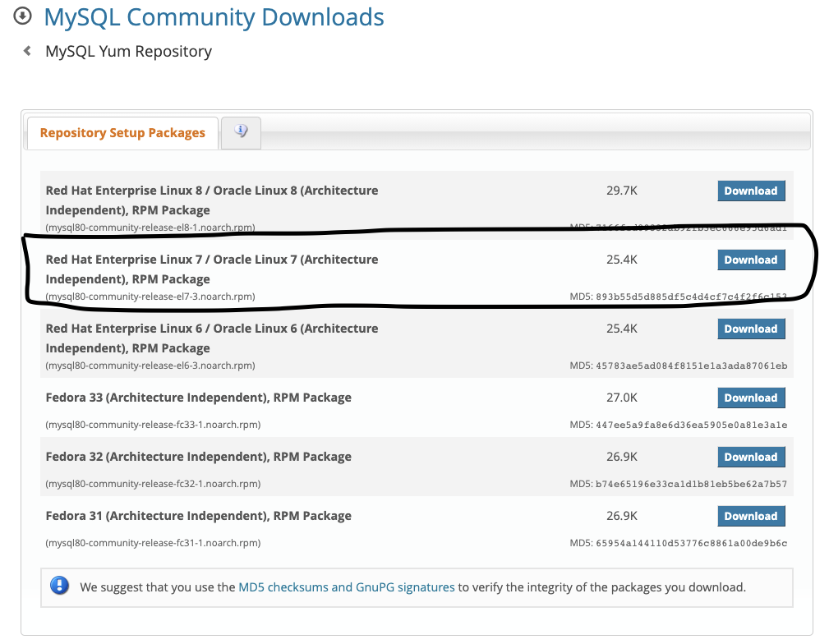
Task: Click the Fedora 31 package title
Action: tap(198, 516)
